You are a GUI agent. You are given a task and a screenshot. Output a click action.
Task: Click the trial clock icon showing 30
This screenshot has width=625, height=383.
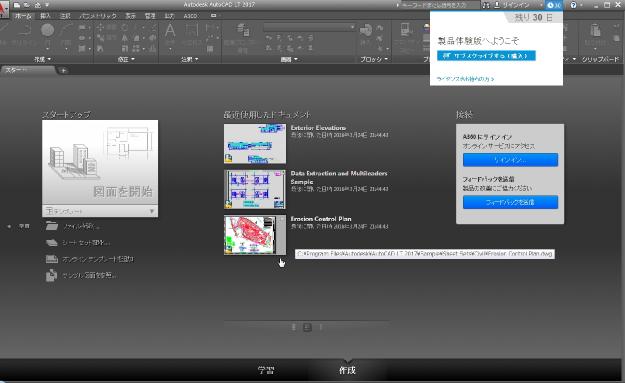(x=553, y=5)
